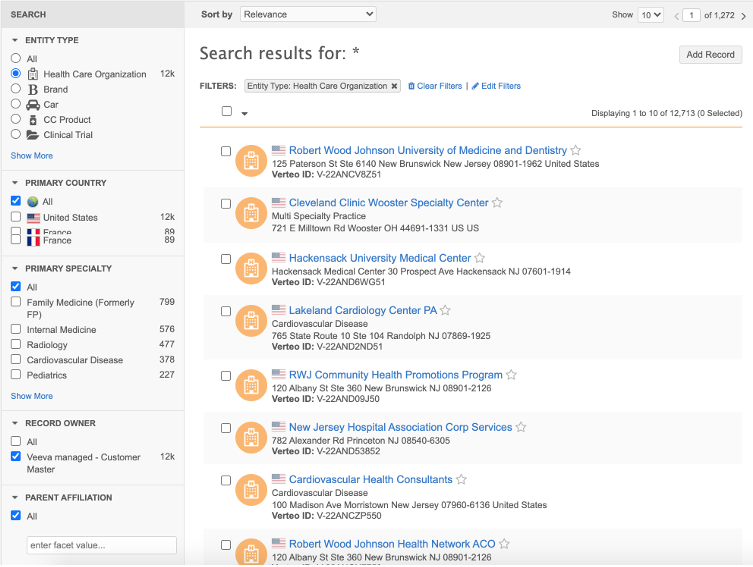Select the Brand radio button
Viewport: 753px width, 567px height.
coord(16,88)
